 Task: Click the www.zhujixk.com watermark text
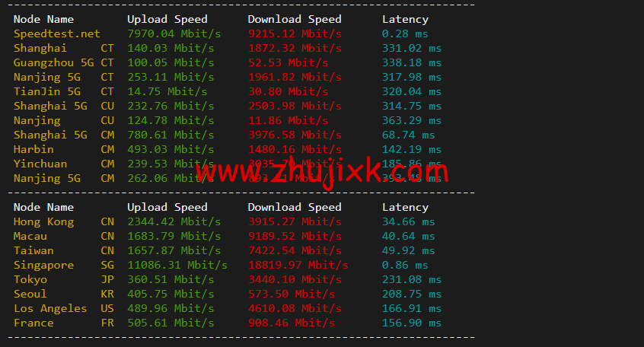[x=322, y=172]
